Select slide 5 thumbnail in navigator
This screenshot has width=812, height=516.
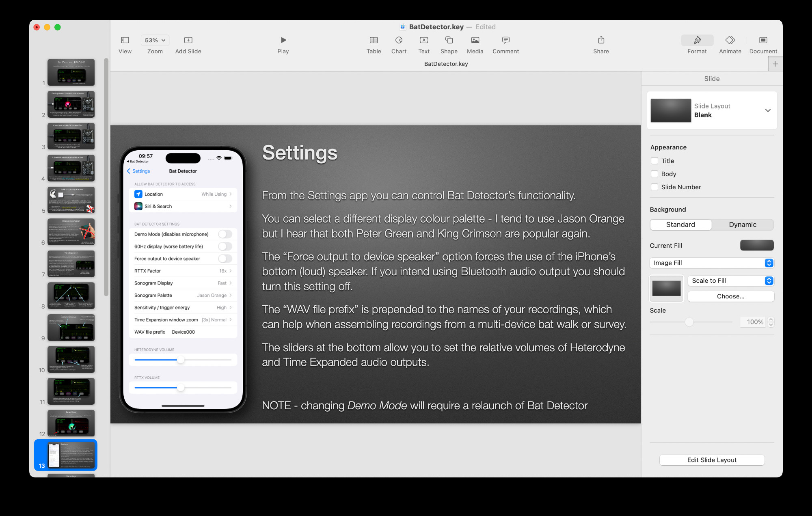(x=71, y=200)
